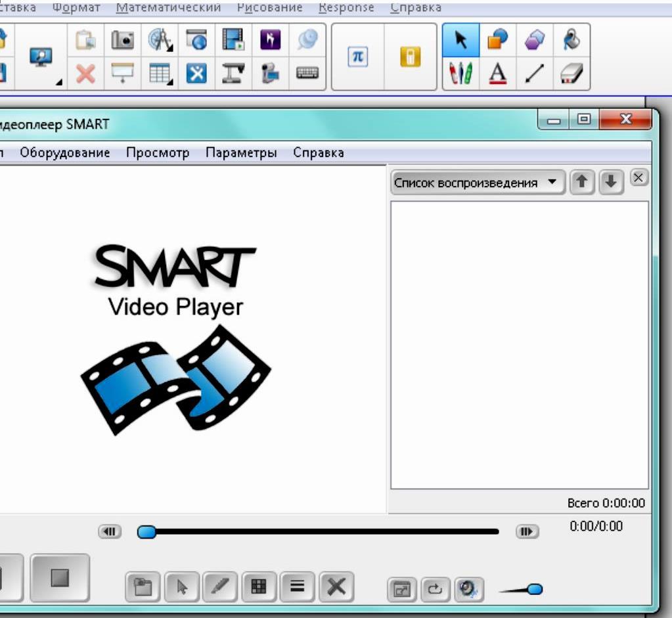
Task: Click the color grid button in player
Action: pos(258,586)
